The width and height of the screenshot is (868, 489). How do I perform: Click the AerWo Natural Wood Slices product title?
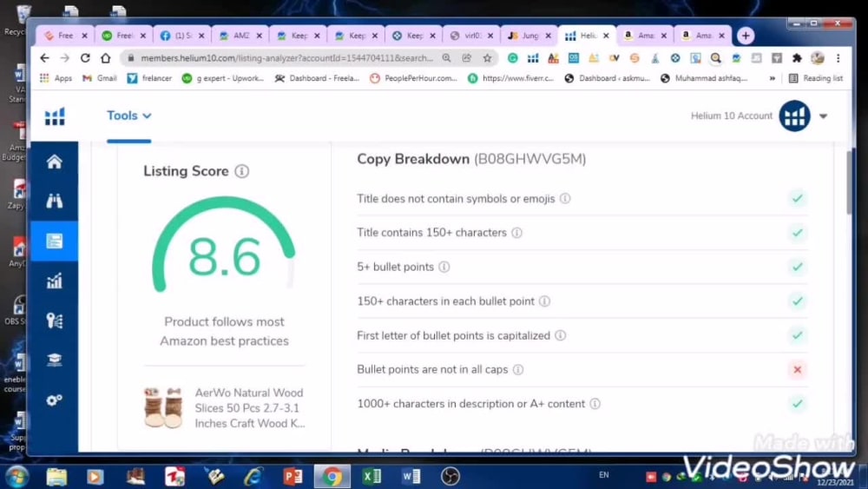[x=250, y=407]
